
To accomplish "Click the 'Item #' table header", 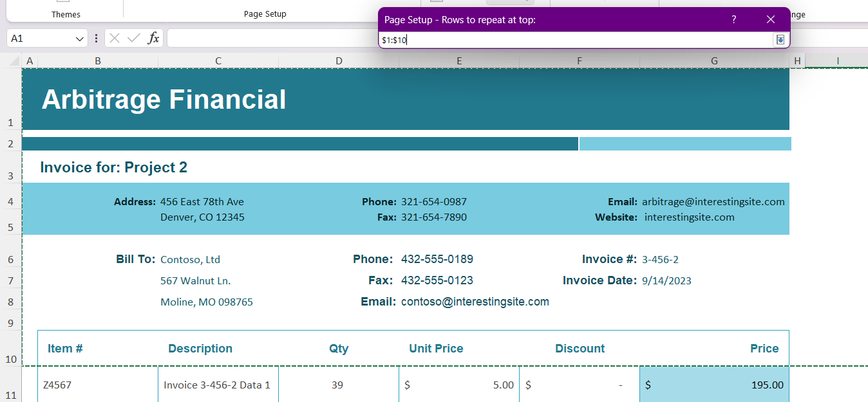I will click(65, 349).
